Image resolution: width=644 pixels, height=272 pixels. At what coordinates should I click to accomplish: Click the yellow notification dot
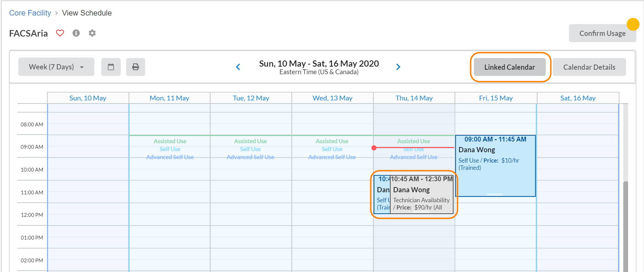pyautogui.click(x=633, y=24)
